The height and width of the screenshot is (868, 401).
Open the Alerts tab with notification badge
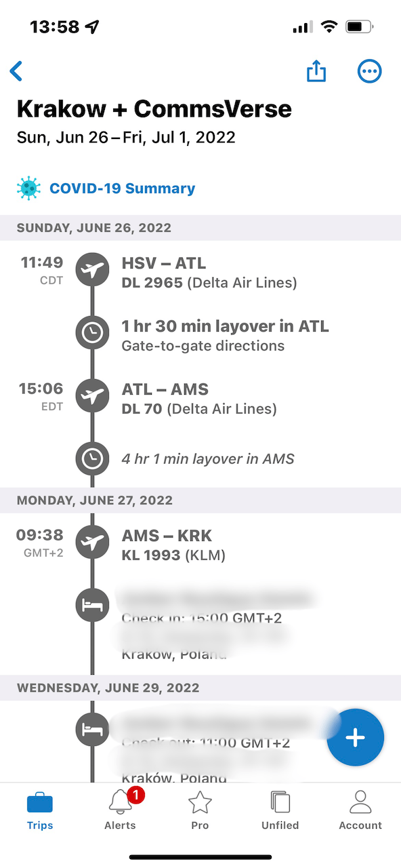(x=120, y=809)
